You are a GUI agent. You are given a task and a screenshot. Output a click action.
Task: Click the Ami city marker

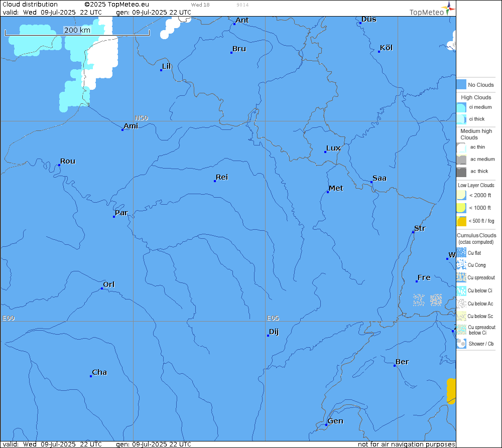point(122,130)
